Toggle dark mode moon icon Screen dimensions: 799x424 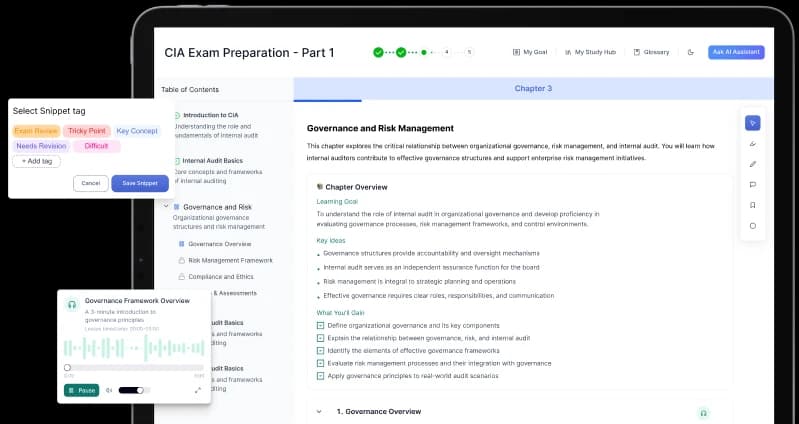(690, 52)
